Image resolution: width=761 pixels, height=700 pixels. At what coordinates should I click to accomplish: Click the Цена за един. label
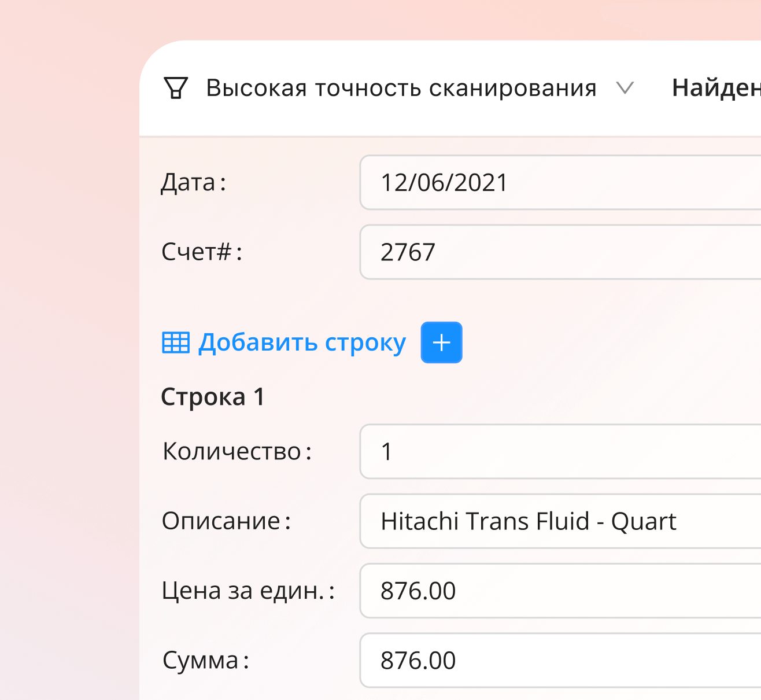pos(248,591)
